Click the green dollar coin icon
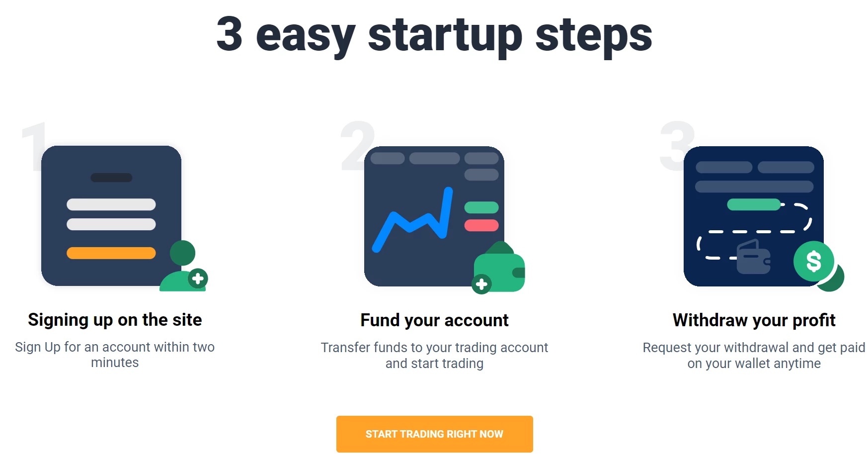The image size is (868, 465). 814,261
